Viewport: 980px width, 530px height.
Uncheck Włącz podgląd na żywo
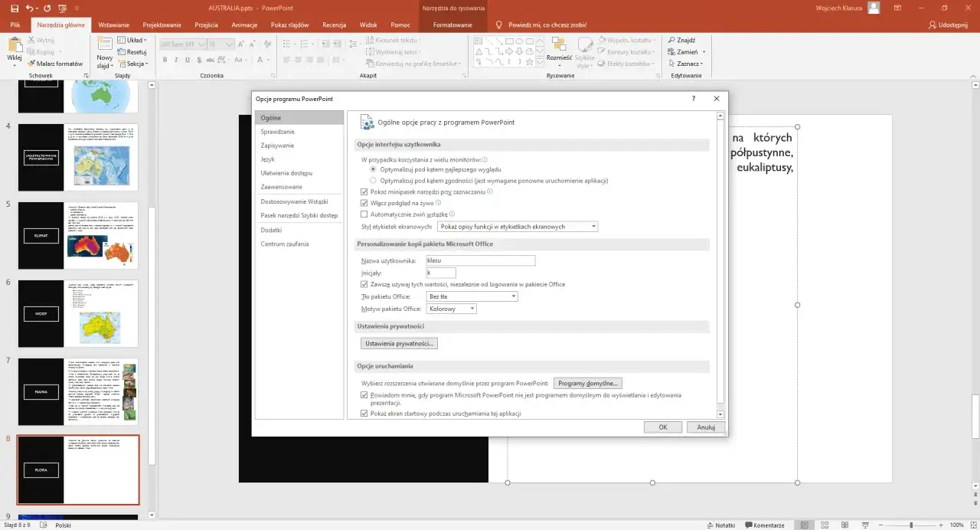[x=365, y=202]
